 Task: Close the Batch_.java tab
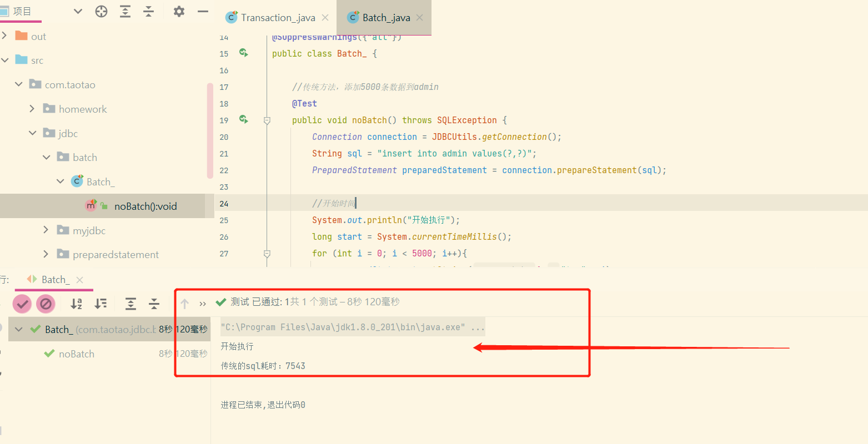point(419,18)
